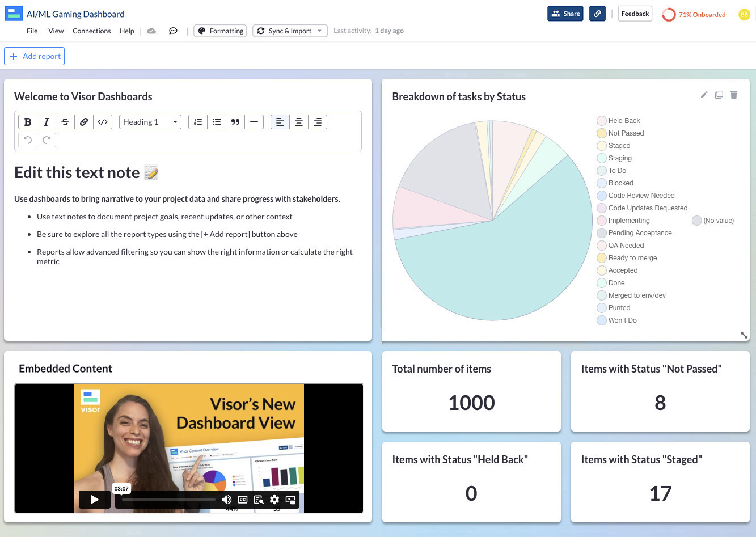Open the link sharing icon beside Share

pyautogui.click(x=597, y=13)
